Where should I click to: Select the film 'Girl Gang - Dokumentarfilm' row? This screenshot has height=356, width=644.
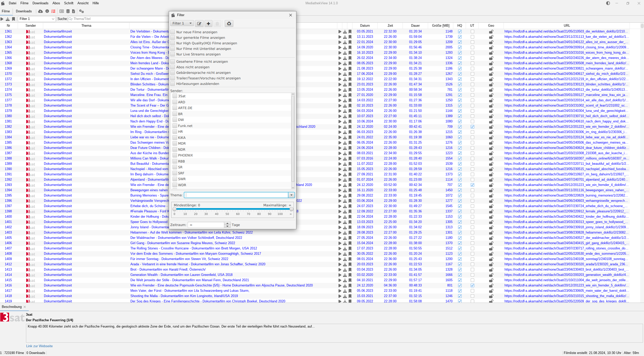tap(315, 243)
